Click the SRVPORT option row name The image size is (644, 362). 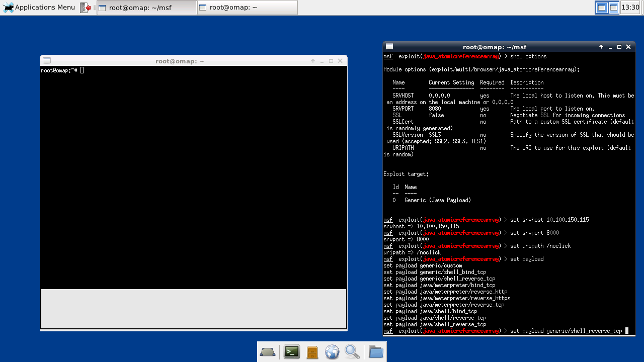(403, 109)
